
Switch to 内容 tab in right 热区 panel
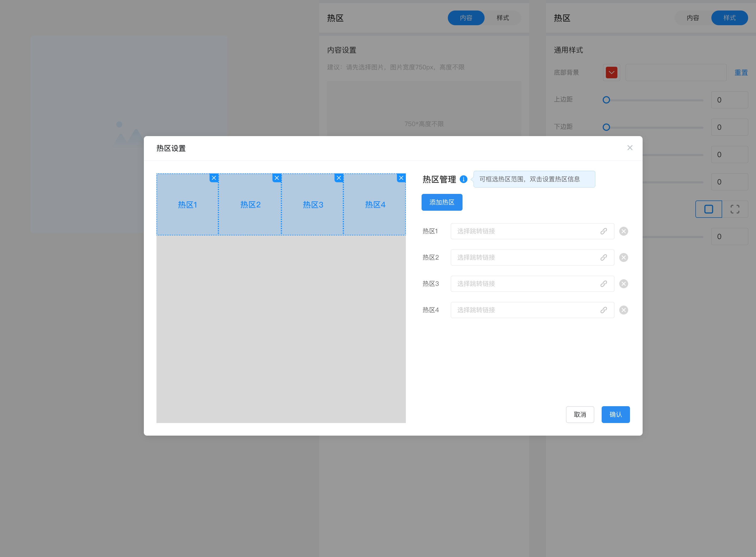coord(693,18)
